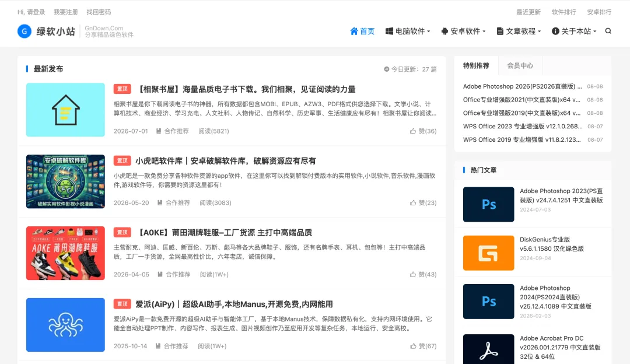
Task: Open the Adobe Acrobat Pro DC thumbnail
Action: point(489,349)
